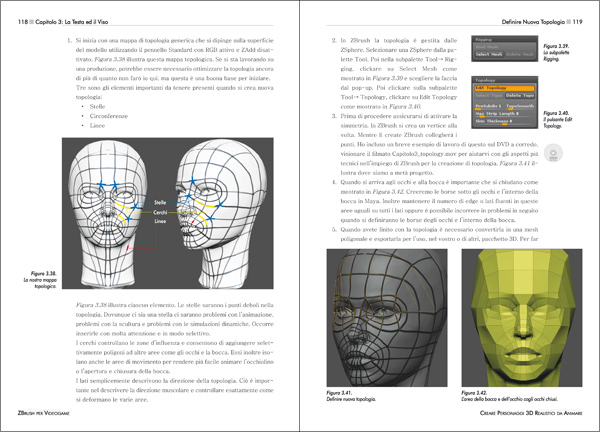600x432 pixels.
Task: Click Delete Topo in the Topology panel
Action: tap(520, 95)
